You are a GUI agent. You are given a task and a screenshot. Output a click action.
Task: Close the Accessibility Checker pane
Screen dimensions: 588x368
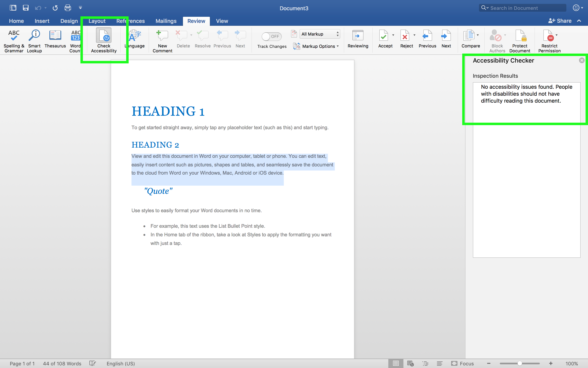click(582, 60)
